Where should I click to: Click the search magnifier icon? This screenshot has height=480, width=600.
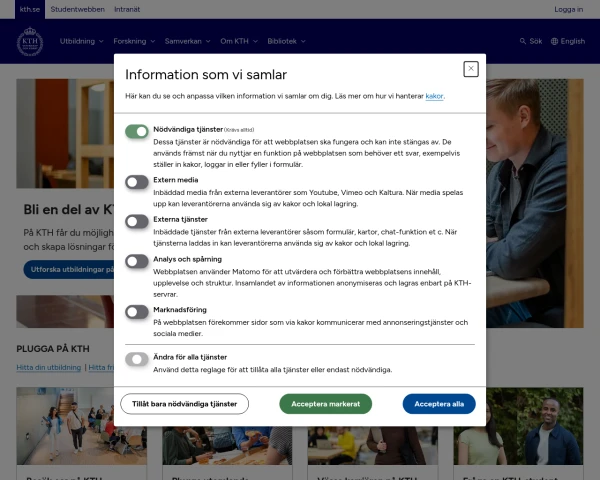pyautogui.click(x=523, y=42)
